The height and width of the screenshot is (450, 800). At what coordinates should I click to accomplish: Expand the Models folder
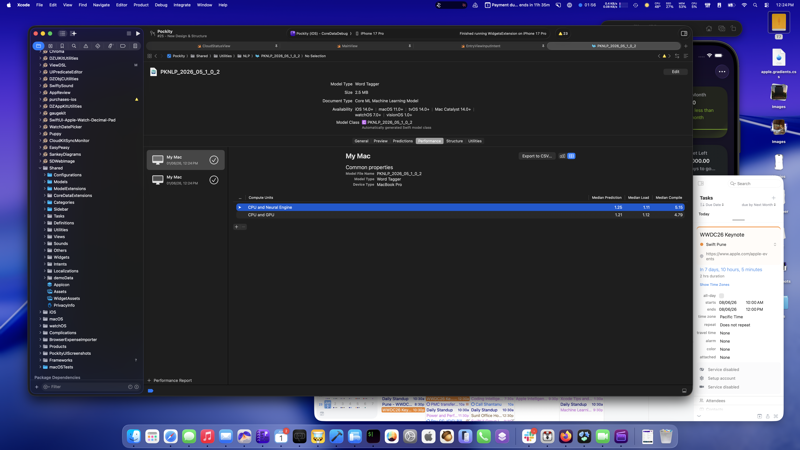click(x=44, y=182)
